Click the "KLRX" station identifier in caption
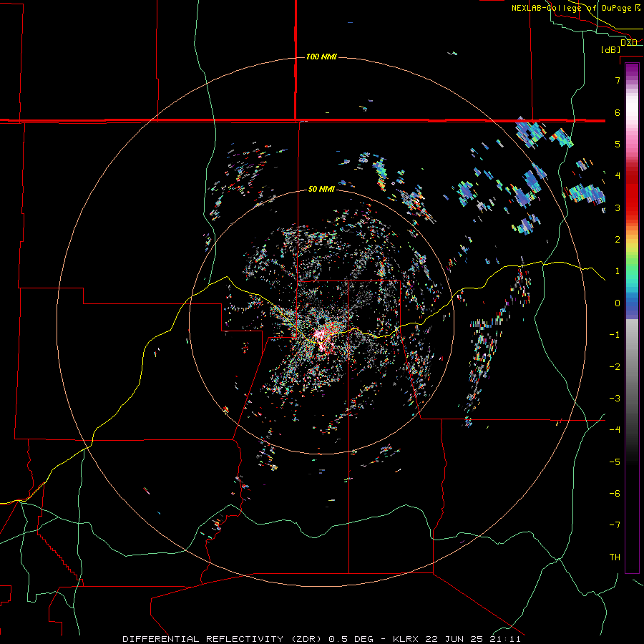Screen dimensions: 644x644 point(406,639)
